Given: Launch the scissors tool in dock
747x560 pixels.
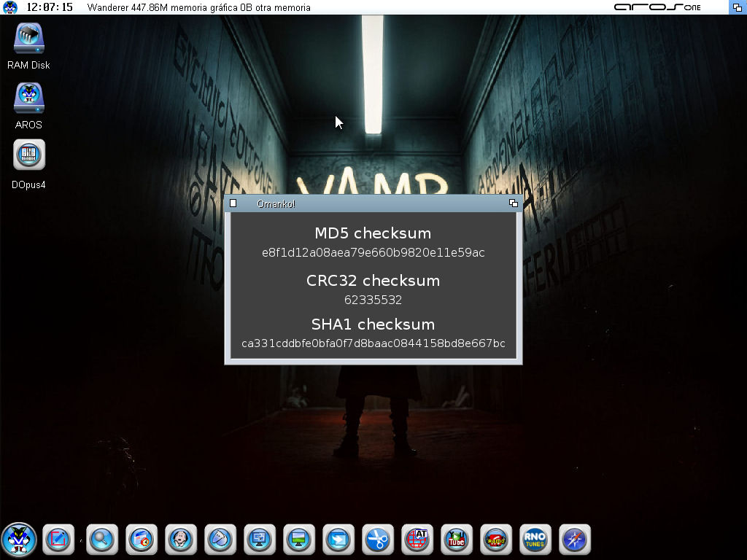Looking at the screenshot, I should click(x=377, y=540).
